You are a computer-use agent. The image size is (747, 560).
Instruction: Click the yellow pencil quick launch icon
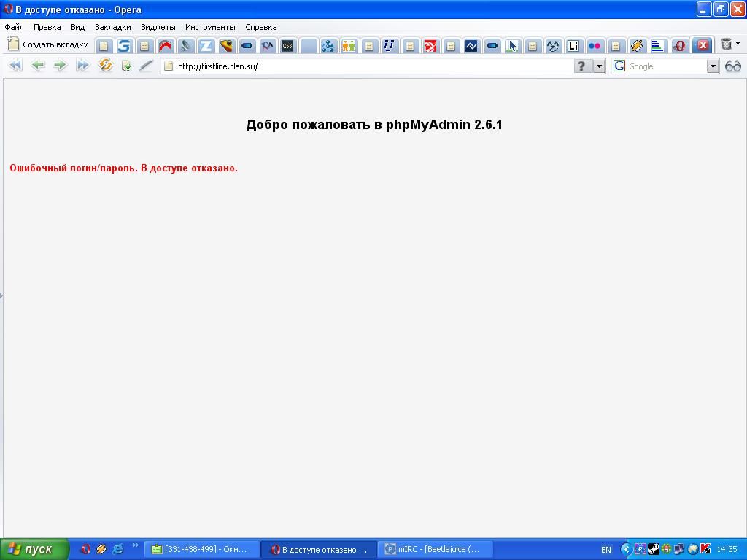(x=101, y=549)
